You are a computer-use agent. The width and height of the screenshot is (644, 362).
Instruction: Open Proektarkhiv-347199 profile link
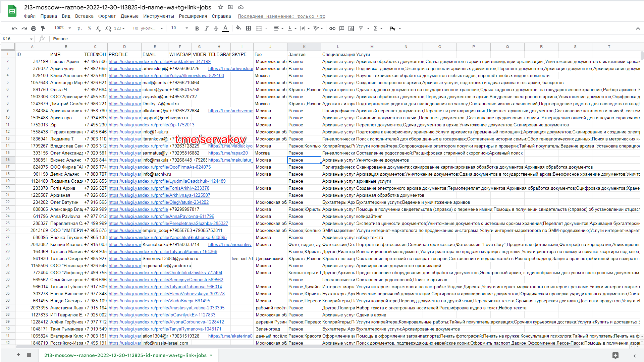tap(160, 62)
